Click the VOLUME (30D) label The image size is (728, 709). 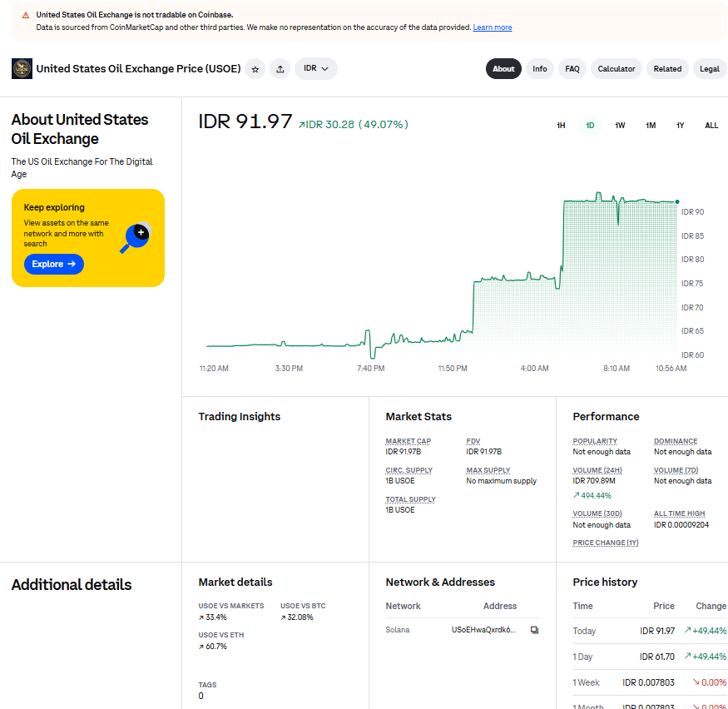[x=597, y=513]
